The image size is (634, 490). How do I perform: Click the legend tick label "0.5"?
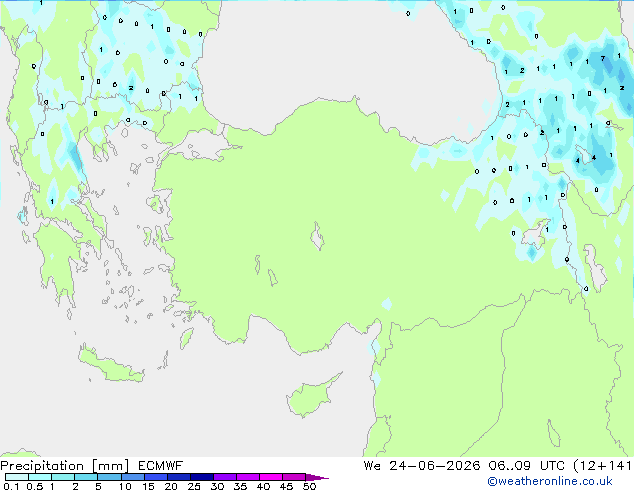click(35, 486)
